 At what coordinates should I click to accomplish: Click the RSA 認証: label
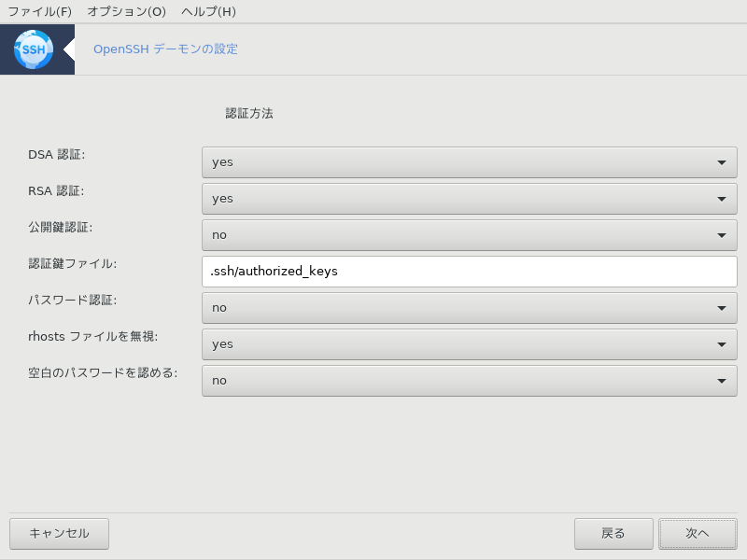coord(56,191)
